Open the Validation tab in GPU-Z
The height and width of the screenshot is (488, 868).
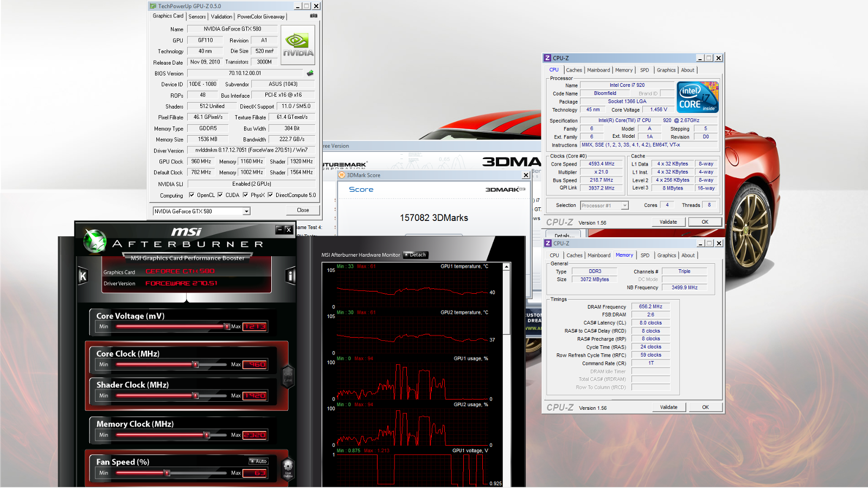[x=221, y=16]
